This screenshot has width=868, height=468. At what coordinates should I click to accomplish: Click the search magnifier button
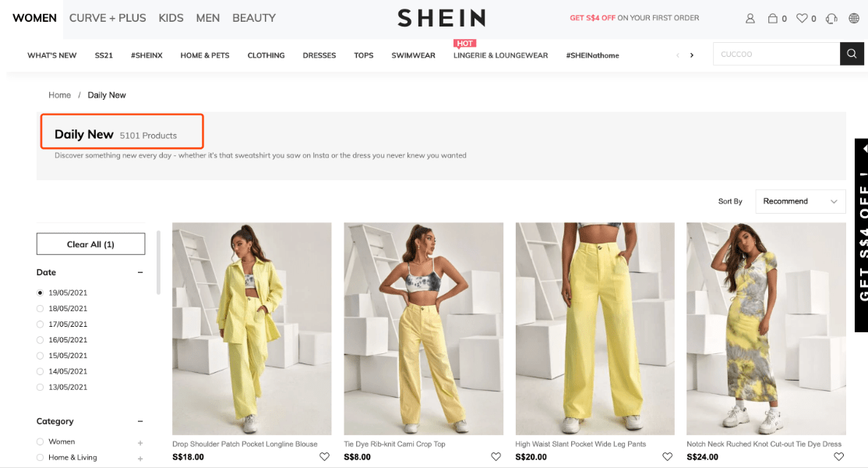pyautogui.click(x=852, y=54)
